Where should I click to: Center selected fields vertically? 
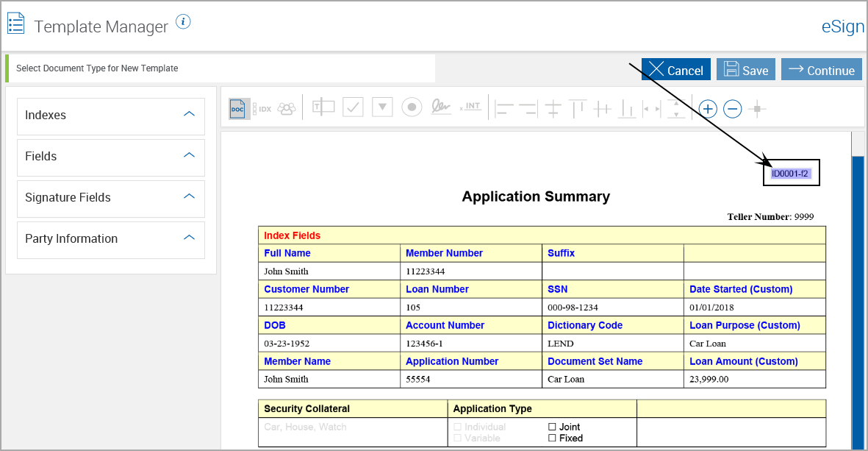tap(602, 109)
